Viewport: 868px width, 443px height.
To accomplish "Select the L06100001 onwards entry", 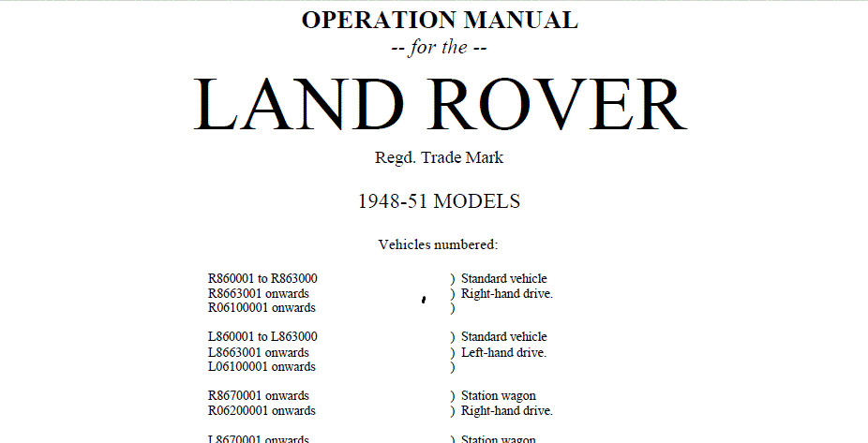I will (262, 367).
